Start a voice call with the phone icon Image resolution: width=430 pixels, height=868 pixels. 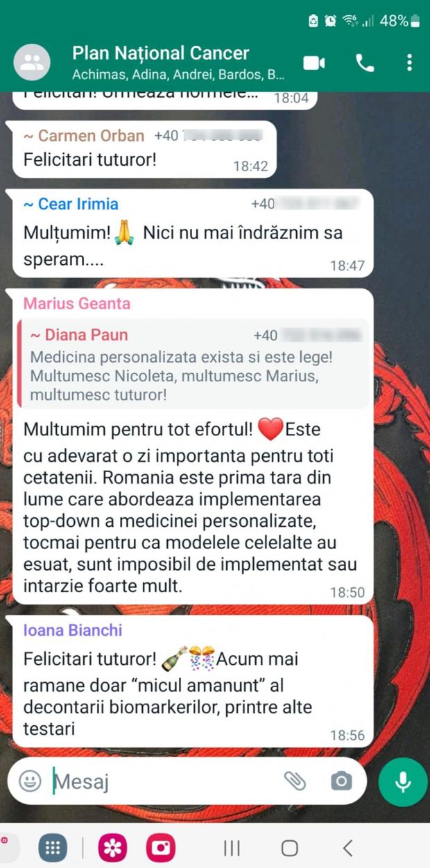pyautogui.click(x=365, y=63)
